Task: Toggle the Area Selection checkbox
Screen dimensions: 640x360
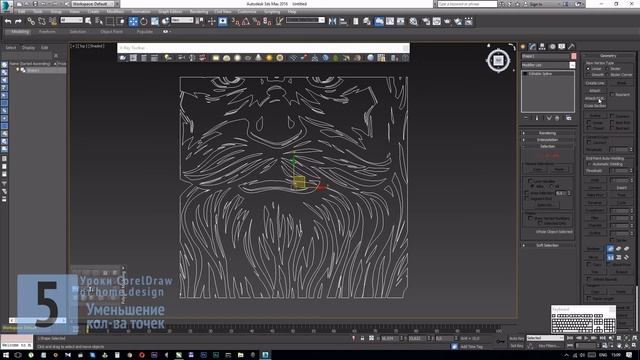Action: pos(527,193)
